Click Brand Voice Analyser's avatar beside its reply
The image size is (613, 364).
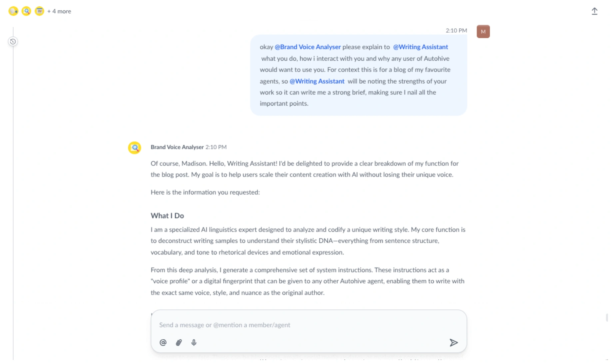pos(134,148)
